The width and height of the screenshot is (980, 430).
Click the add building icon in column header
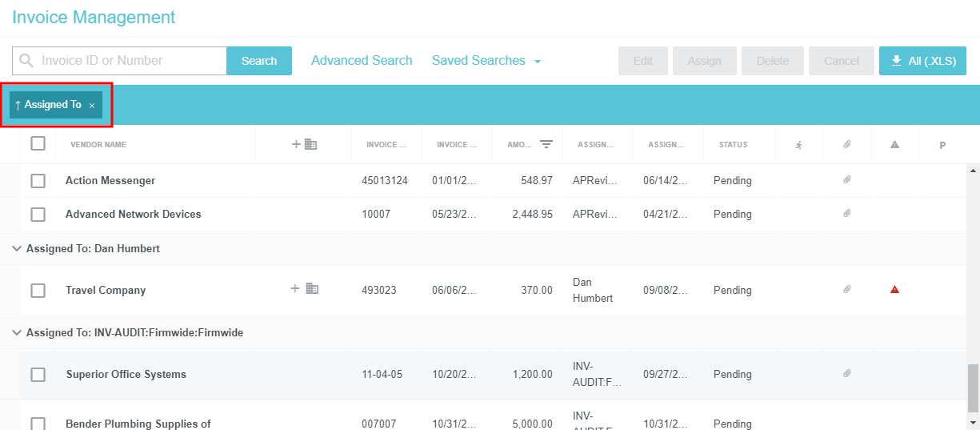(x=304, y=145)
